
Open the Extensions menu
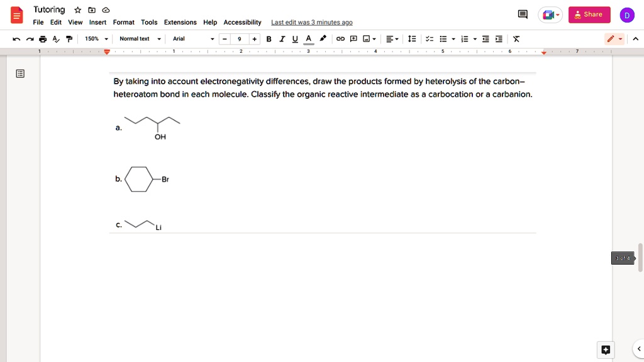pyautogui.click(x=180, y=22)
